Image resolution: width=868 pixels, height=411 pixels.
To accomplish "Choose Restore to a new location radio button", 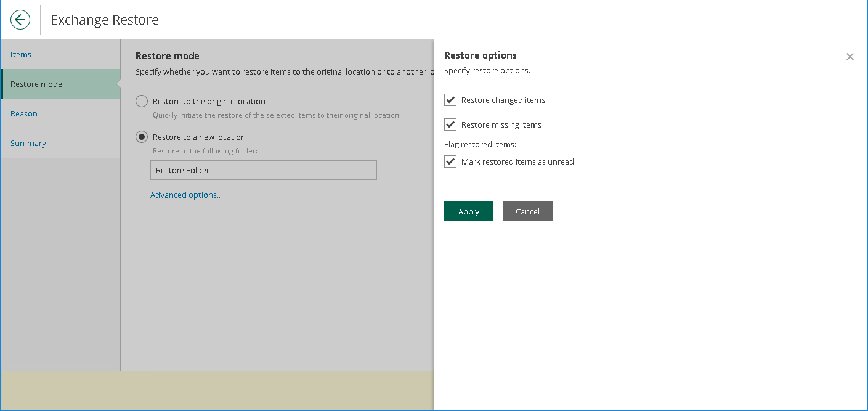I will pyautogui.click(x=142, y=137).
